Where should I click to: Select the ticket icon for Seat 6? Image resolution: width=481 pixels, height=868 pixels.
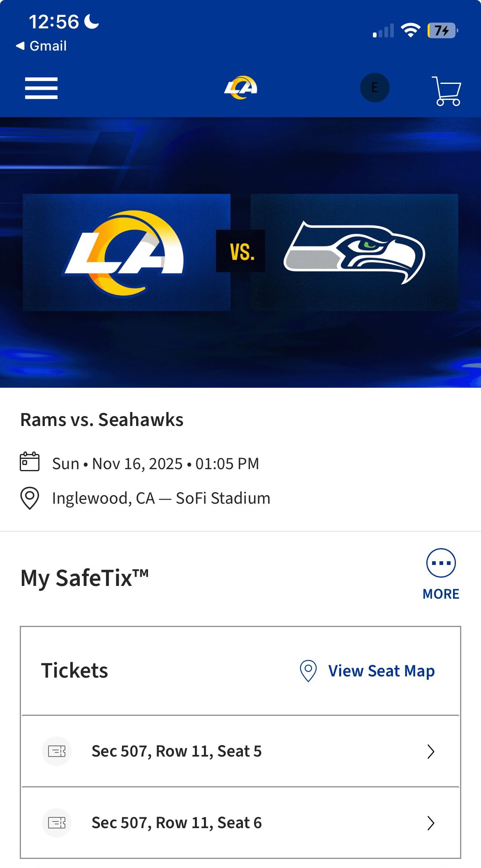point(57,823)
